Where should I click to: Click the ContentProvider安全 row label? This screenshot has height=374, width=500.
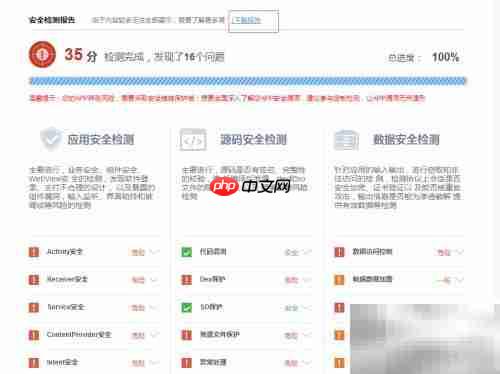(x=79, y=334)
